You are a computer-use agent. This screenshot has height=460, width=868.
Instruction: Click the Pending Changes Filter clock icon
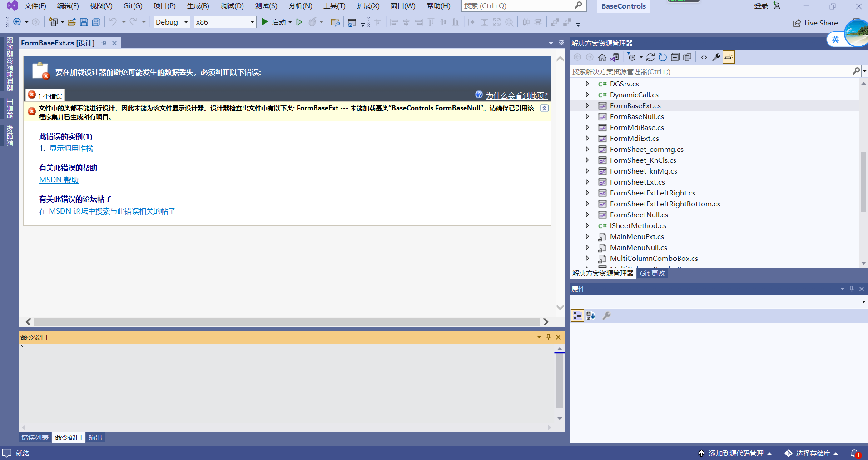(x=632, y=57)
